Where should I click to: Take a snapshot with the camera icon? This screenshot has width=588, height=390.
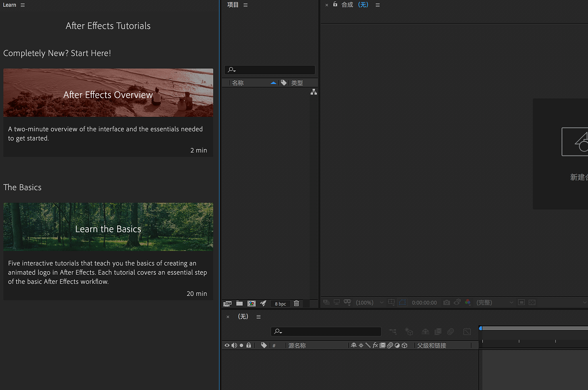447,303
